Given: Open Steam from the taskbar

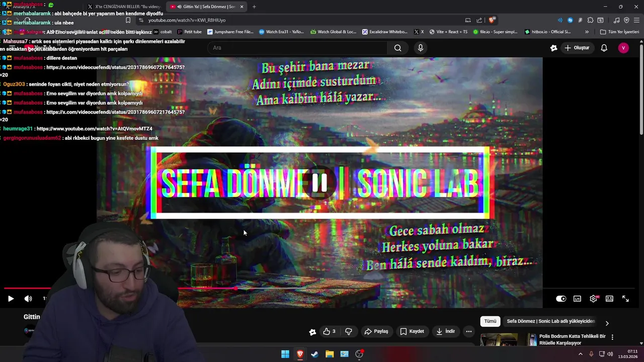Looking at the screenshot, I should pos(314,354).
